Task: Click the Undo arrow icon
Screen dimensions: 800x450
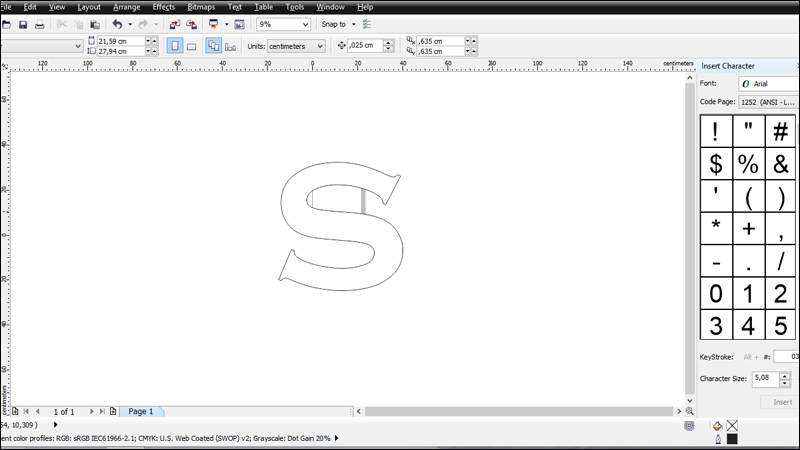Action: pos(117,24)
